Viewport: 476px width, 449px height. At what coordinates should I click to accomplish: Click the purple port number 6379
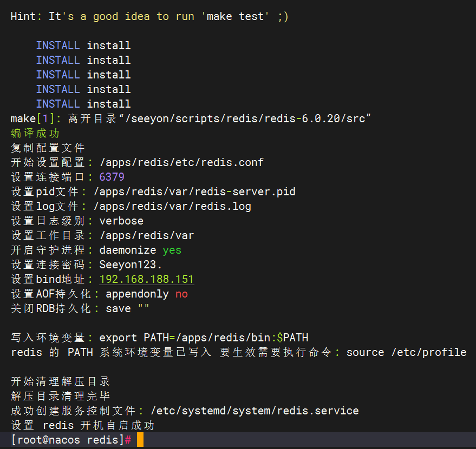tap(112, 177)
